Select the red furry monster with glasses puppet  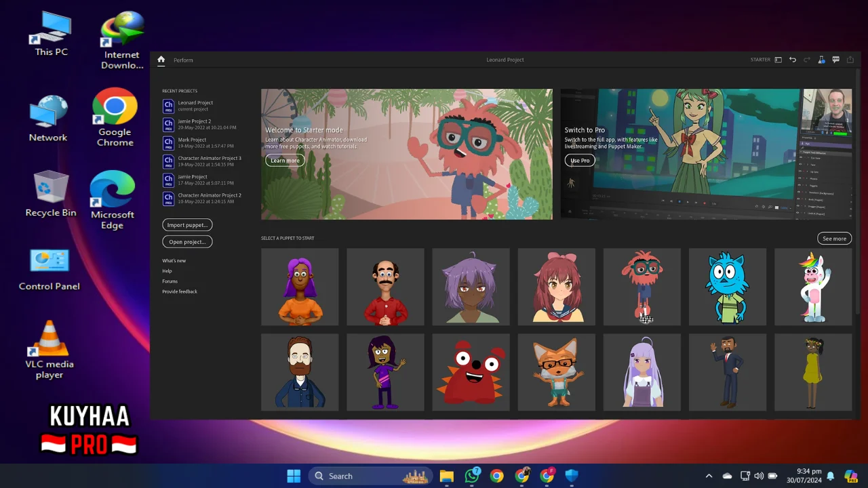(x=642, y=287)
